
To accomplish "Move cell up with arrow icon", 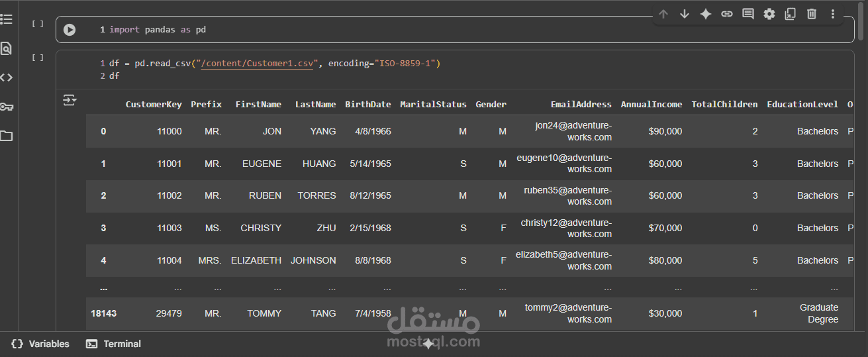I will tap(663, 14).
